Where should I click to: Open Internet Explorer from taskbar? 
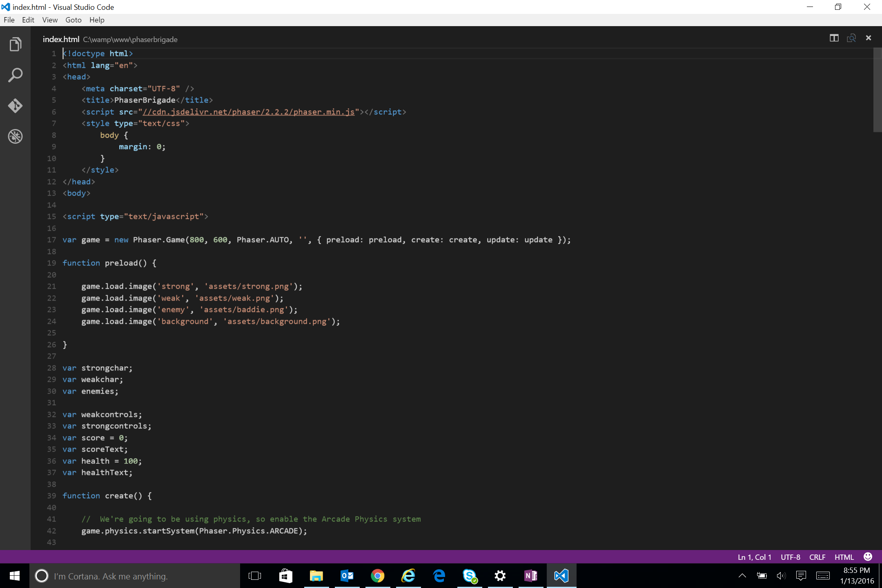pyautogui.click(x=408, y=576)
